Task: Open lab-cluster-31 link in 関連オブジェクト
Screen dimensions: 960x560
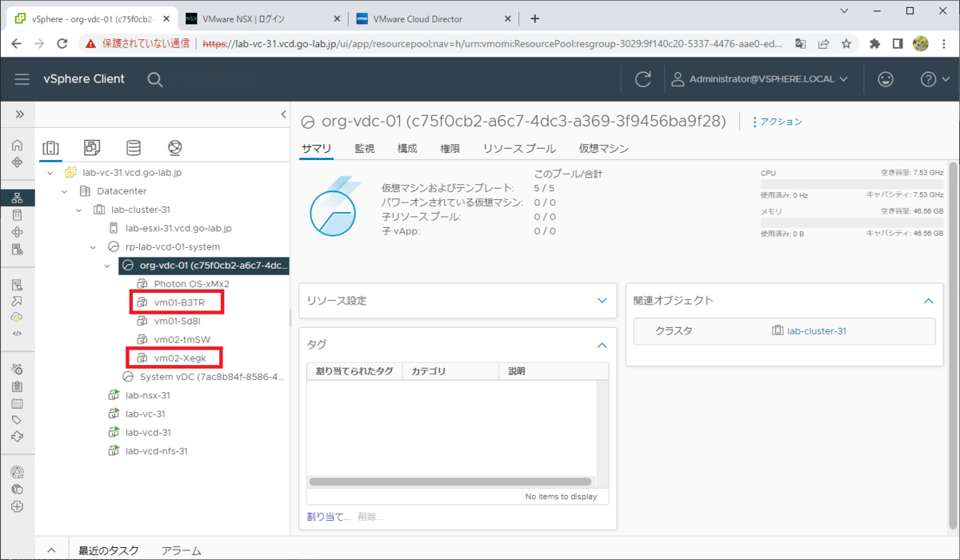Action: point(816,330)
